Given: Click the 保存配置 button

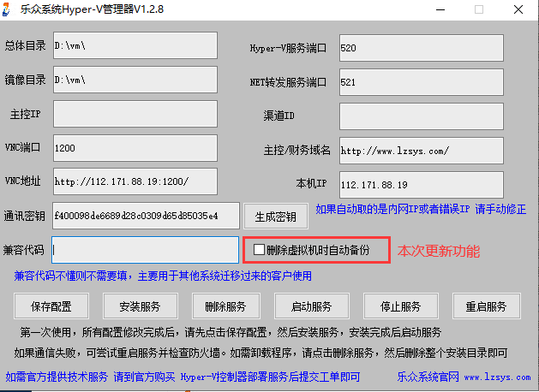Looking at the screenshot, I should (x=51, y=306).
